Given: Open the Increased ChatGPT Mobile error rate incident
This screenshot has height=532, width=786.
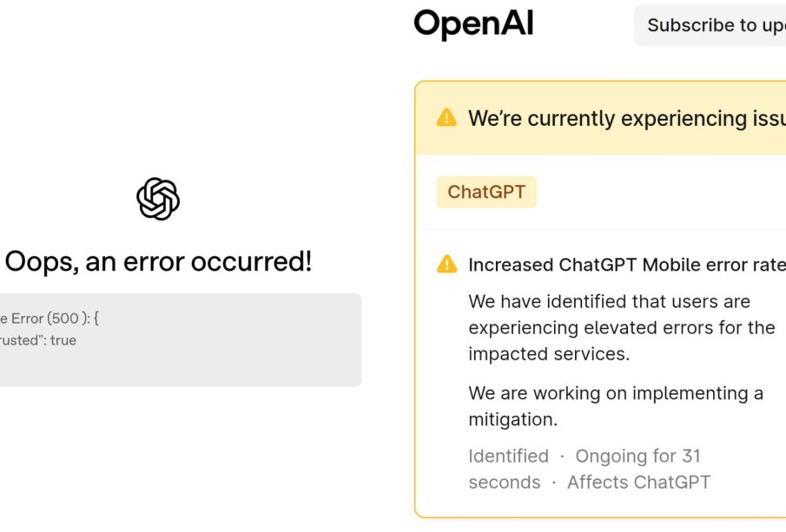Looking at the screenshot, I should tap(625, 265).
